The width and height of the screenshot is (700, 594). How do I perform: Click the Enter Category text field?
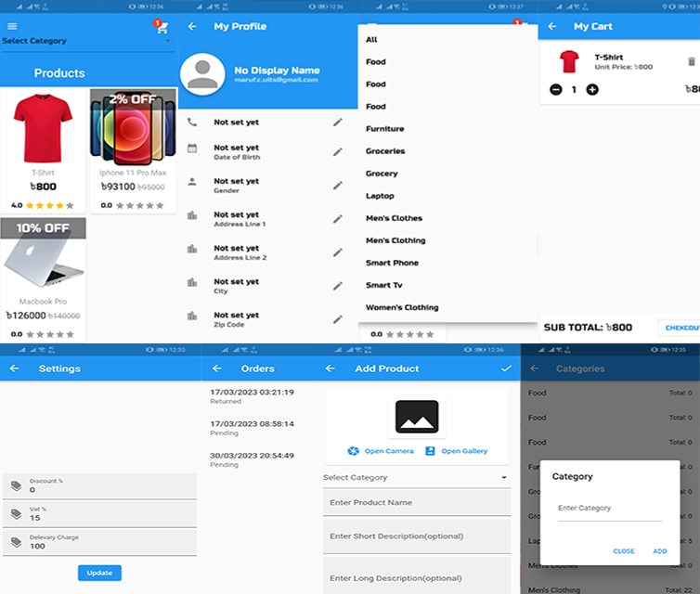[x=609, y=509]
